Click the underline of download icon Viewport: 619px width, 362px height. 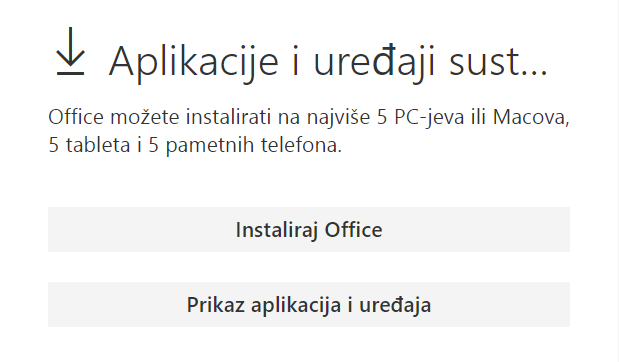pyautogui.click(x=70, y=73)
